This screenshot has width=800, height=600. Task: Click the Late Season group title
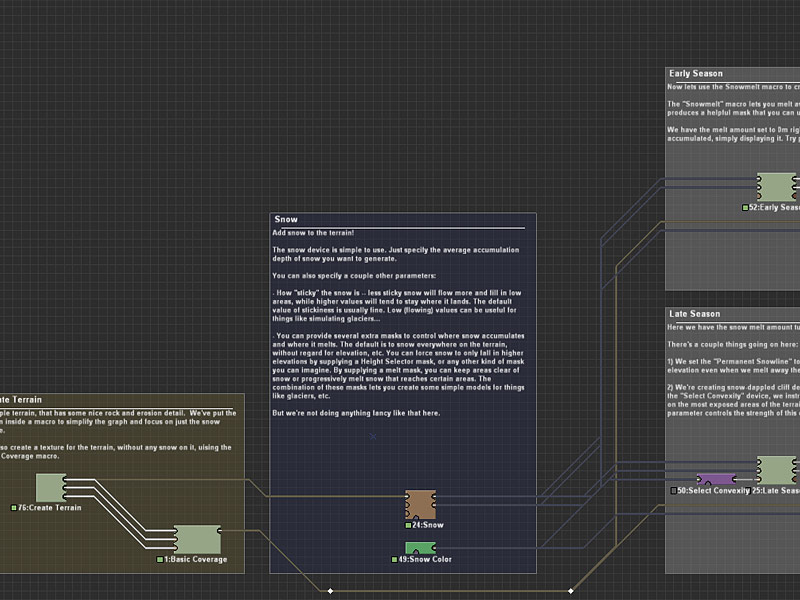(694, 314)
